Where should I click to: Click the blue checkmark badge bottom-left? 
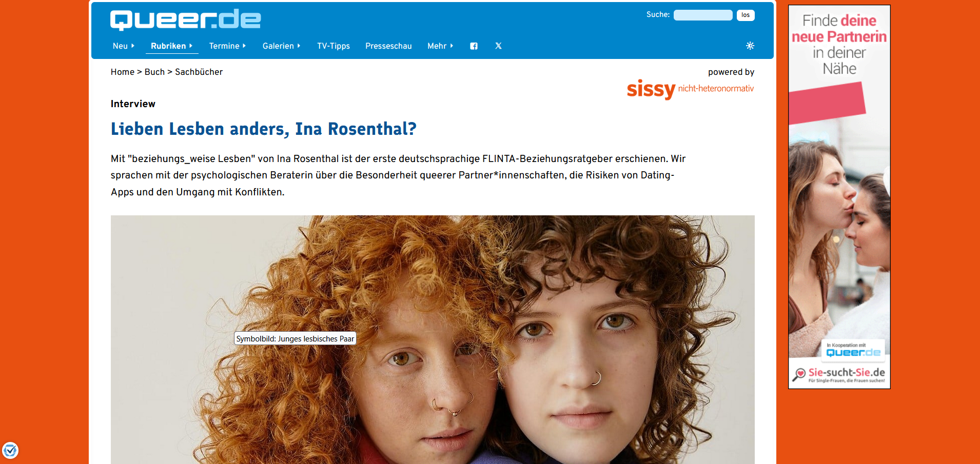click(10, 450)
